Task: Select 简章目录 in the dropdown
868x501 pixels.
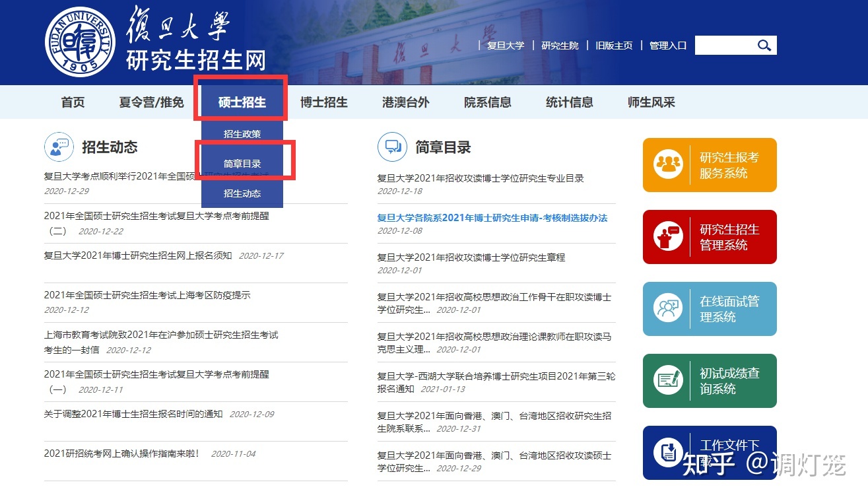Action: pyautogui.click(x=242, y=164)
